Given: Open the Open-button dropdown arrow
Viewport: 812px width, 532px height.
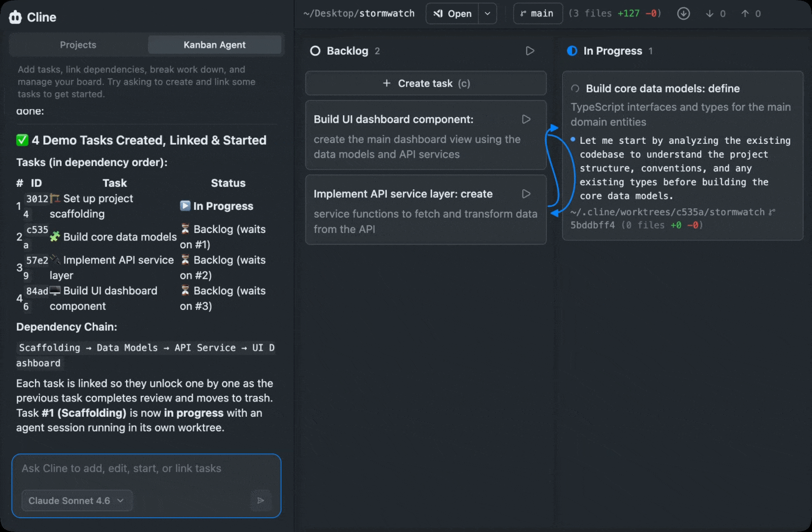Looking at the screenshot, I should tap(487, 14).
